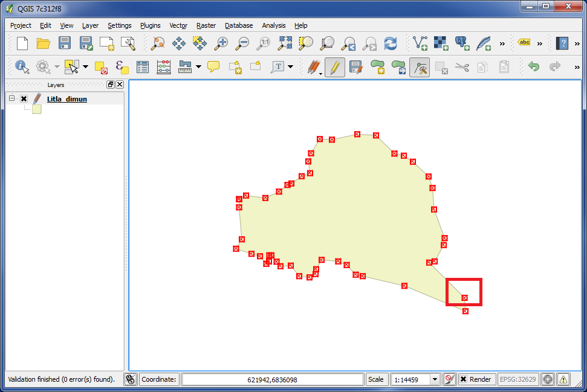587x392 pixels.
Task: Select the Zoom Out magnifier tool
Action: (x=242, y=43)
